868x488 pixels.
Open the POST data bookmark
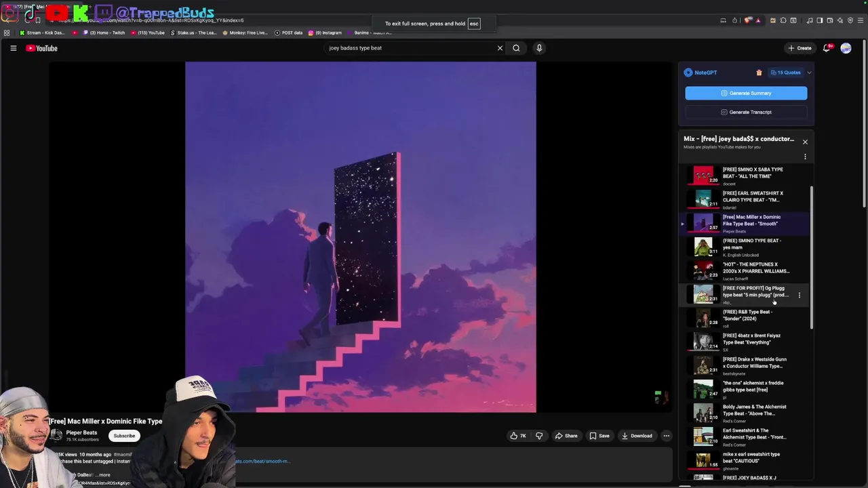pyautogui.click(x=289, y=33)
